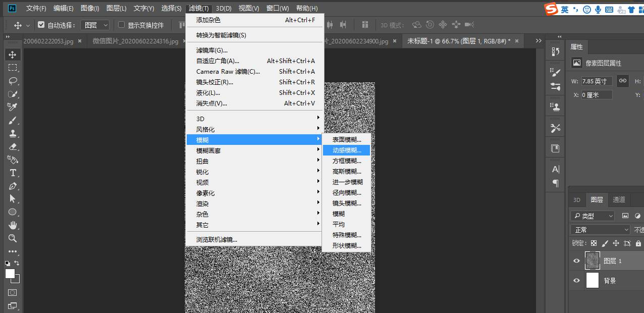Choose 动感模糊 from the blur submenu
Screen dimensions: 644x313
click(x=347, y=150)
